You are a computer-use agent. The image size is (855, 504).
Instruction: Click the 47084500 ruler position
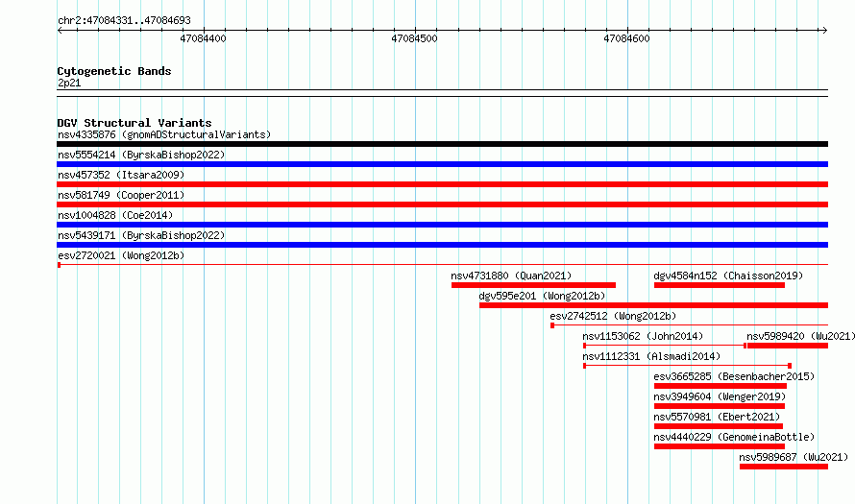point(414,38)
